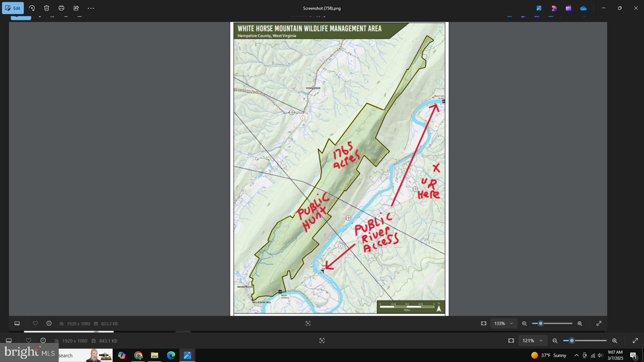Open Clipchamp video editor icon
Image resolution: width=644 pixels, height=362 pixels.
(568, 8)
